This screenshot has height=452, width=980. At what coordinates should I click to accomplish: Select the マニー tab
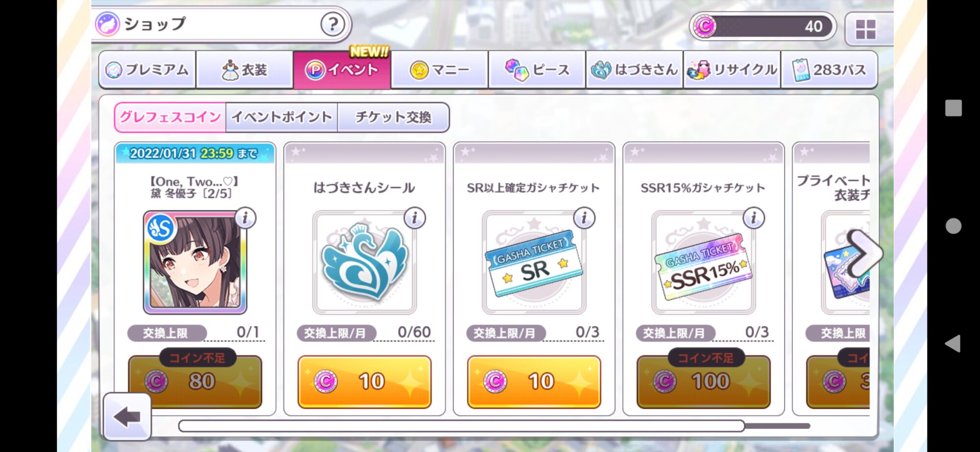440,70
